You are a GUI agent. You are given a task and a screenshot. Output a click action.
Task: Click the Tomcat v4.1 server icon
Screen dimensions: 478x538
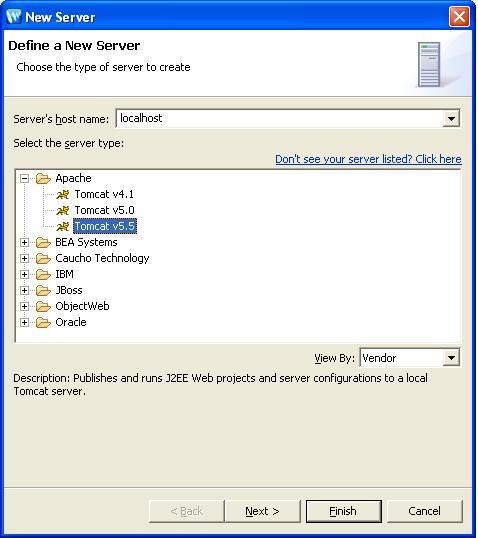pyautogui.click(x=63, y=195)
